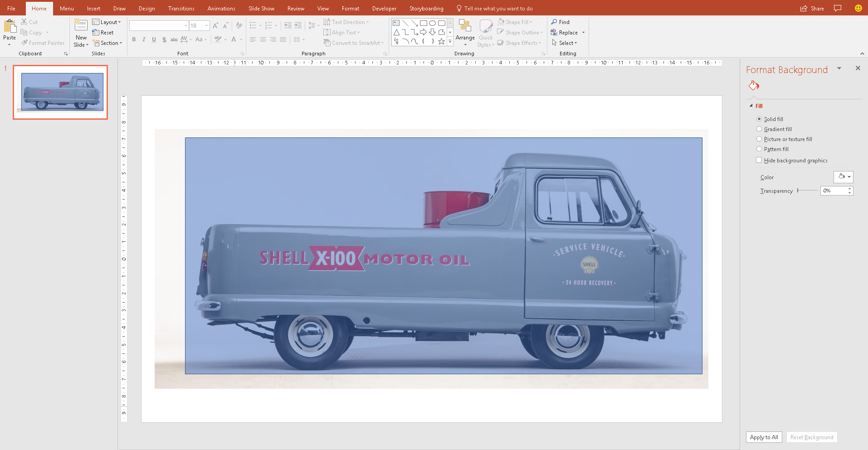868x450 pixels.
Task: Toggle Strikethrough formatting
Action: tap(174, 39)
